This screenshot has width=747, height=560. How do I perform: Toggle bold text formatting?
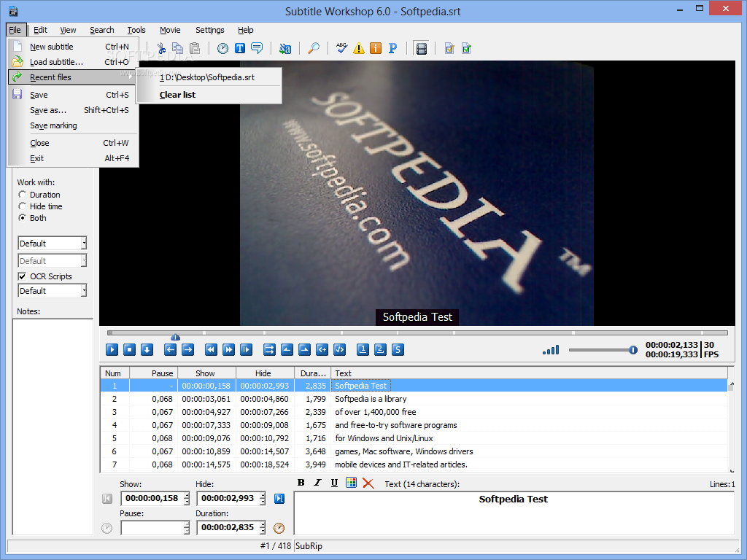coord(301,483)
